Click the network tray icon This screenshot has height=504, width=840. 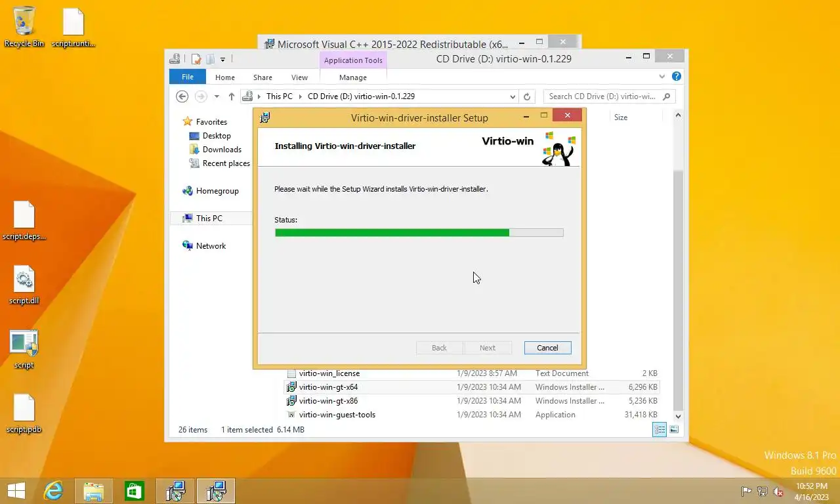763,492
